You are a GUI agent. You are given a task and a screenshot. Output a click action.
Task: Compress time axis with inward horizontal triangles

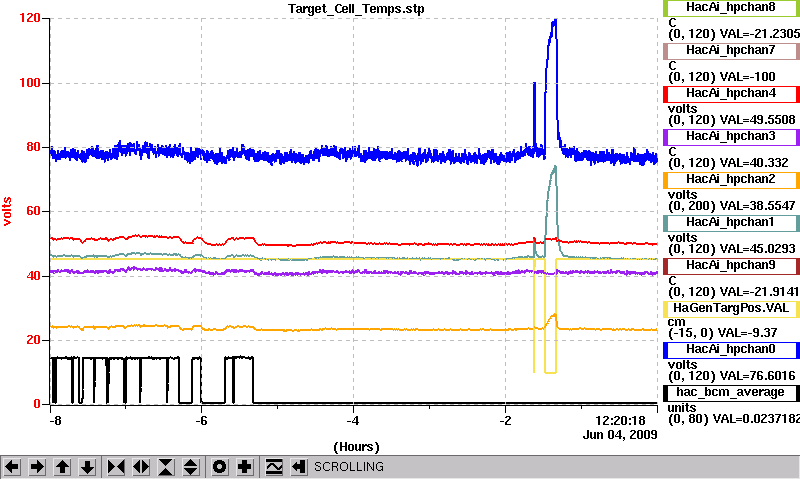point(116,467)
